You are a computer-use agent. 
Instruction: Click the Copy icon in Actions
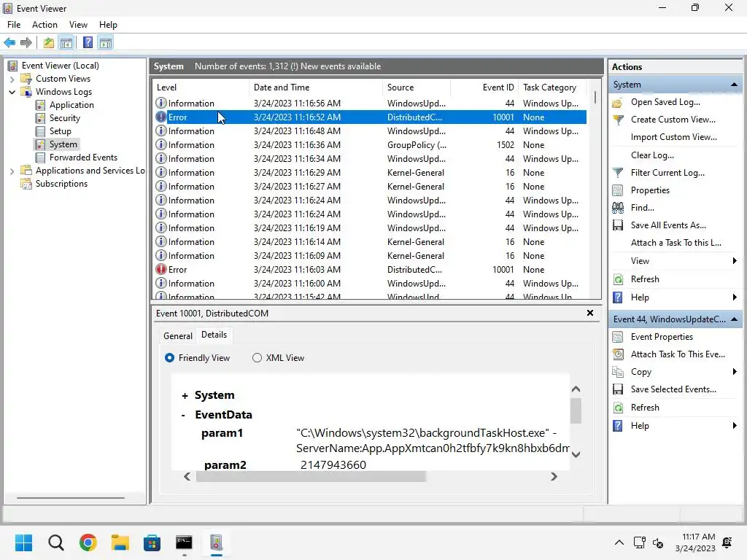click(x=618, y=372)
